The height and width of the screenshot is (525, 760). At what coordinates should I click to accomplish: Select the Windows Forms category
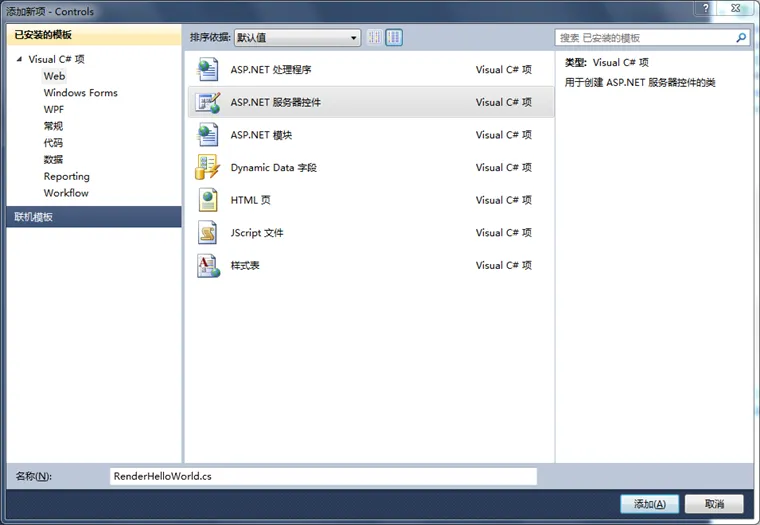(80, 93)
